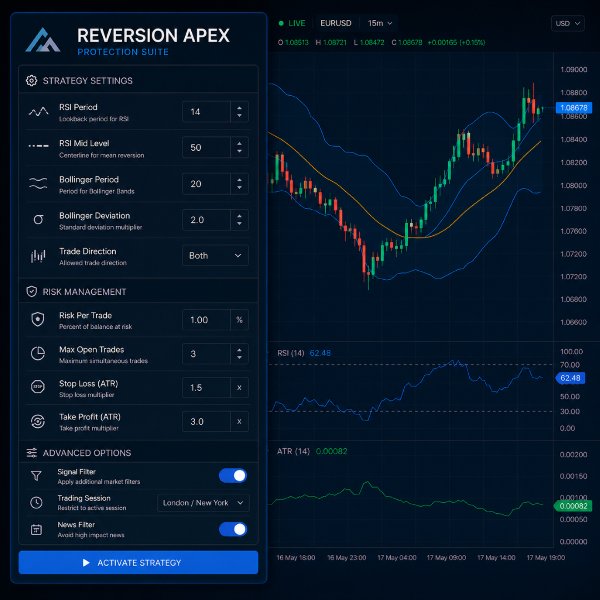Viewport: 600px width, 600px height.
Task: Toggle the Signal Filter switch
Action: tap(233, 476)
